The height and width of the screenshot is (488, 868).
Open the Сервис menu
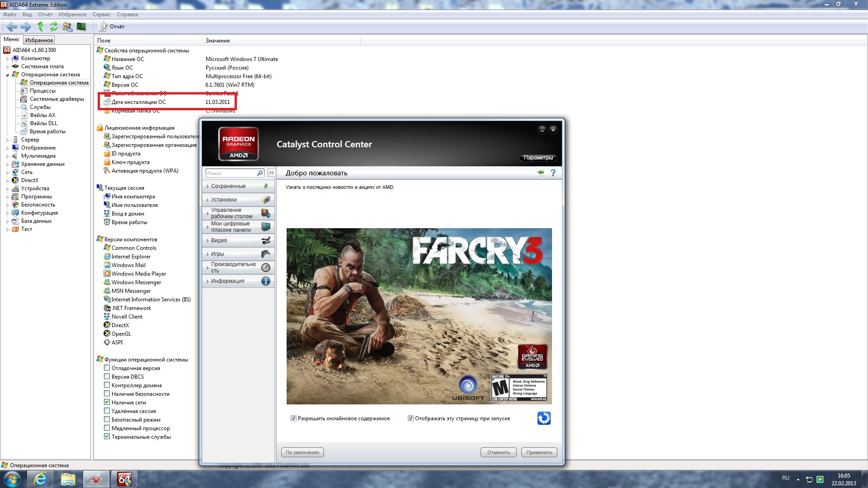101,14
